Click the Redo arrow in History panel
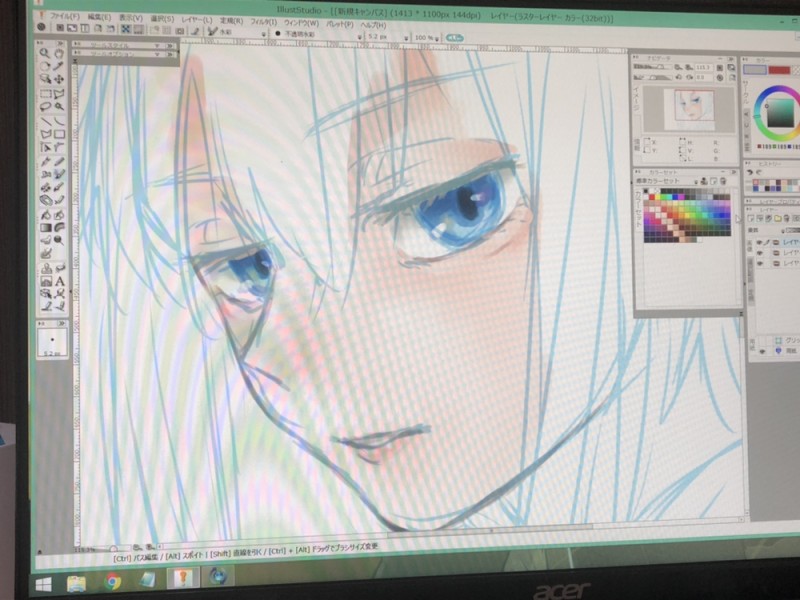The height and width of the screenshot is (600, 800). 759,172
